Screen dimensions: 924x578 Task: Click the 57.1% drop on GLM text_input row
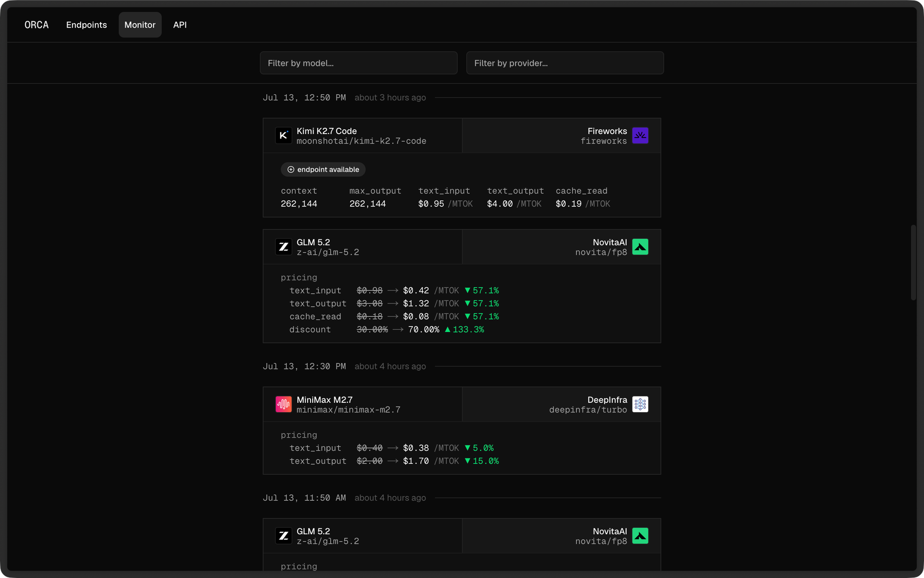(x=482, y=291)
